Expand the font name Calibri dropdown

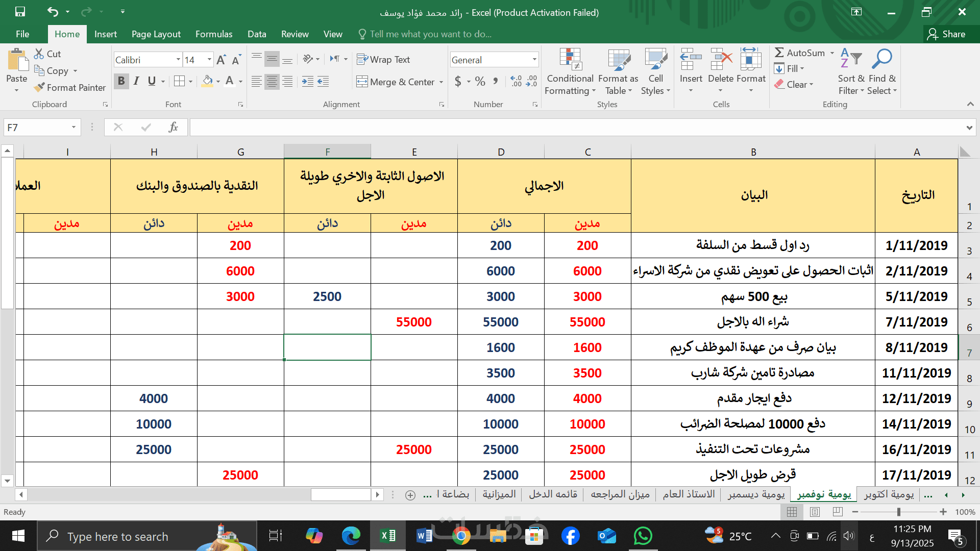coord(178,60)
